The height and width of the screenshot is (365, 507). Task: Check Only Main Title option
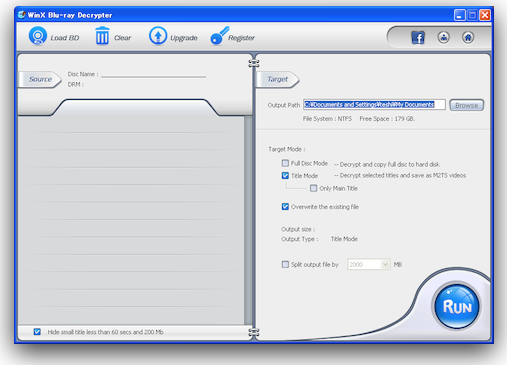[313, 188]
